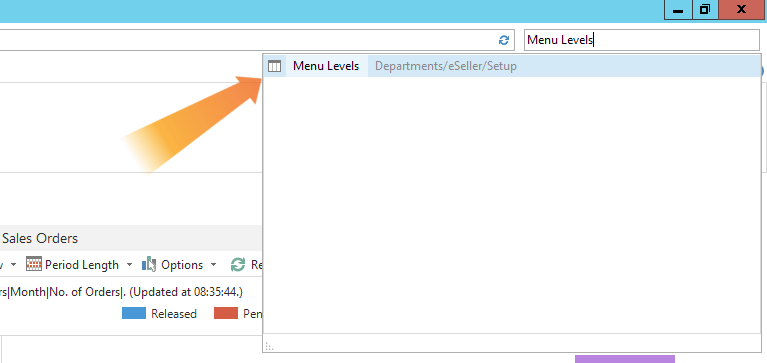Click the blue Released legend swatch
This screenshot has height=363, width=767.
click(134, 313)
